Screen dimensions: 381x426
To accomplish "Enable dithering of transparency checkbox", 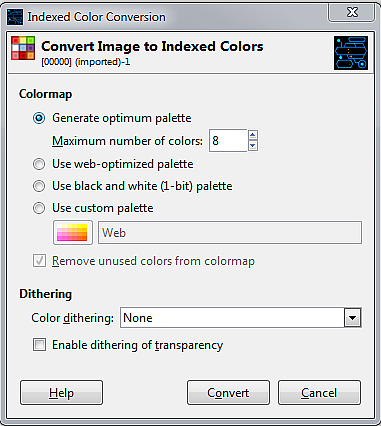I will point(39,345).
